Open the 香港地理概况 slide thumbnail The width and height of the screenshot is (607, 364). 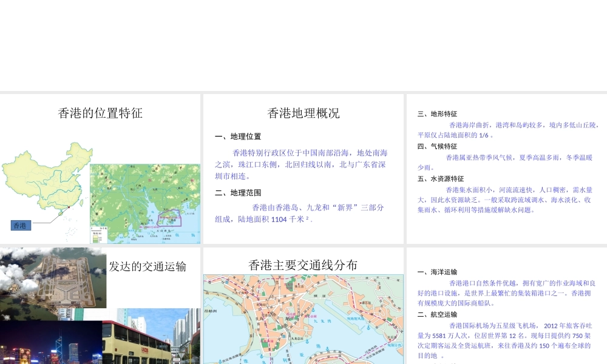pyautogui.click(x=303, y=169)
